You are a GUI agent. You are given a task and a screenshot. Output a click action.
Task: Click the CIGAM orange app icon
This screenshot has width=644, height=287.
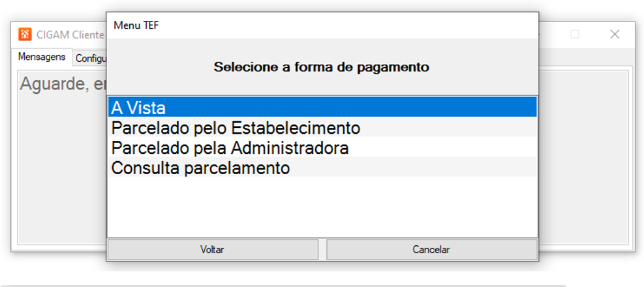[25, 35]
